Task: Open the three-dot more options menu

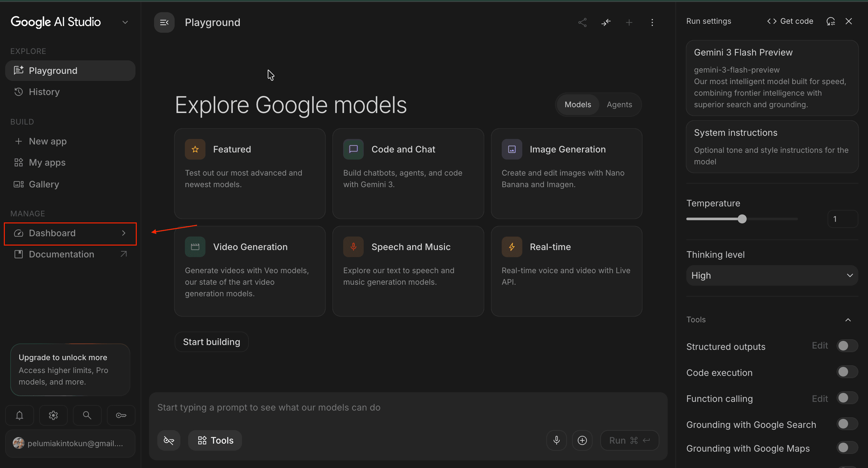Action: (652, 22)
